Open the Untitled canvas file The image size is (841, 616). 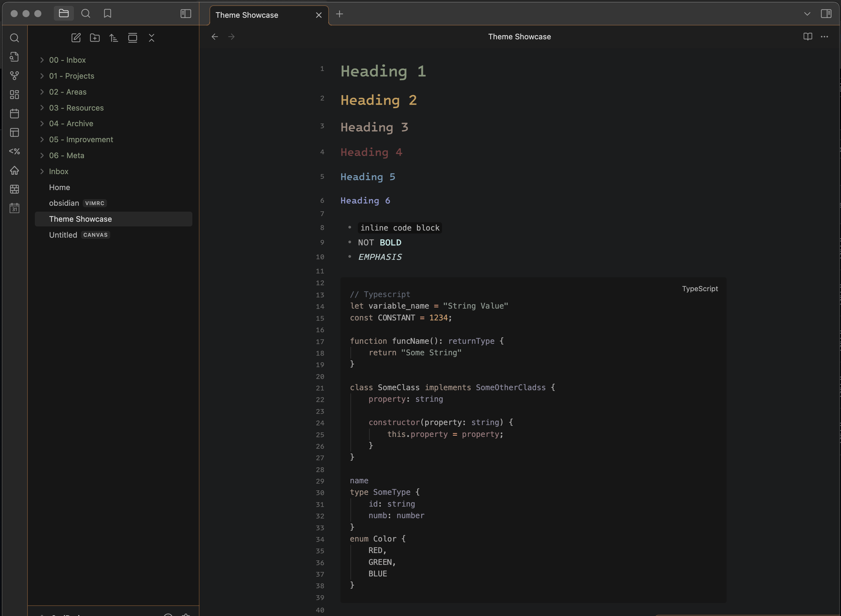[113, 235]
